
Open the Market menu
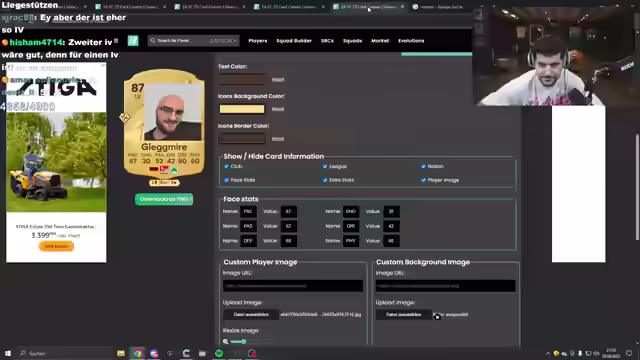pos(380,41)
